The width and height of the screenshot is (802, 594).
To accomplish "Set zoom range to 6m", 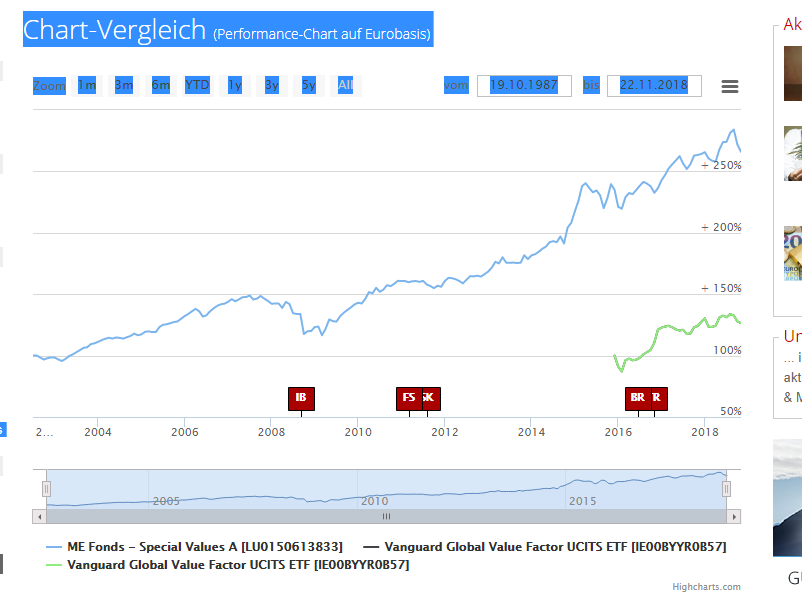I will [x=161, y=85].
